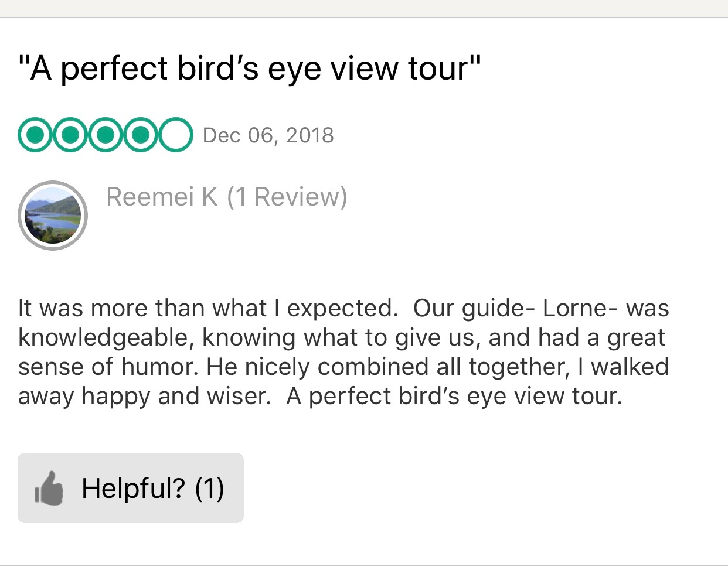Open reviewer name Reemei K
728x567 pixels.
pos(162,197)
